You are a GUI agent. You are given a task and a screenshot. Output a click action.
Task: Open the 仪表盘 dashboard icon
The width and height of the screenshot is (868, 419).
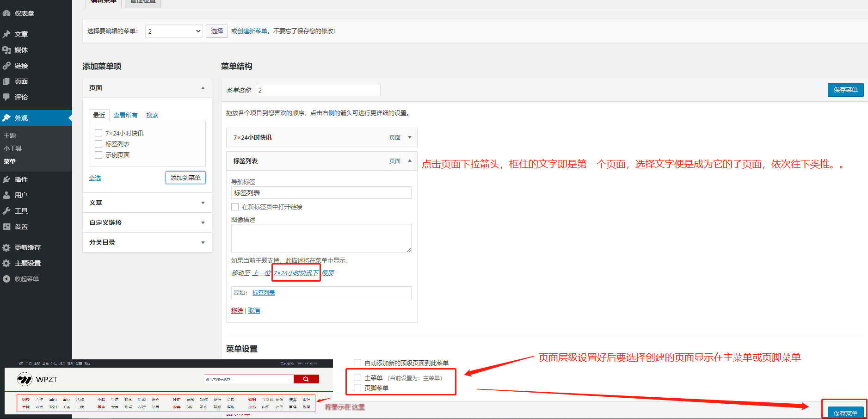6,13
